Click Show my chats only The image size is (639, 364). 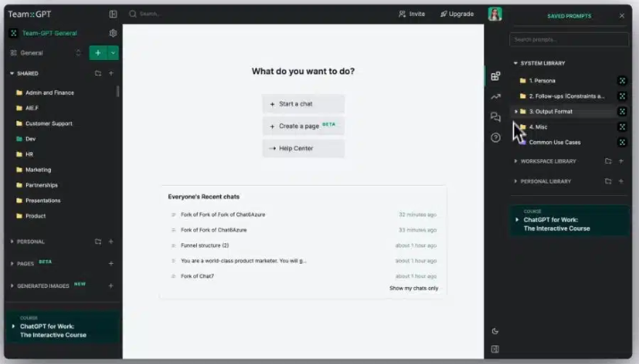(x=413, y=288)
